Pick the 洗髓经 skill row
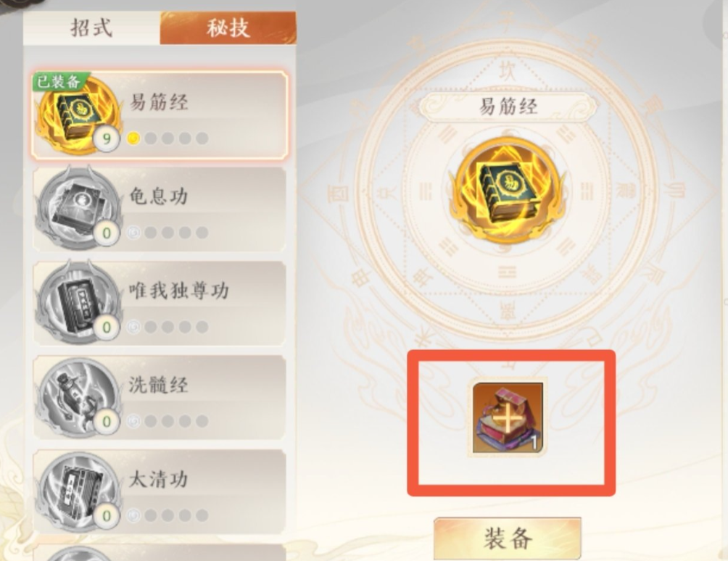The image size is (728, 561). point(160,397)
